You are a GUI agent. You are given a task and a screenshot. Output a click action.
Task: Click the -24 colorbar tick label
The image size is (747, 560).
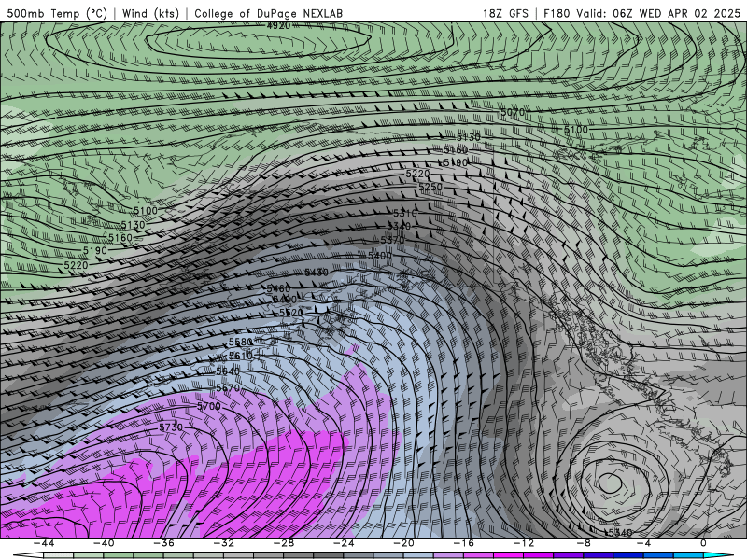point(344,543)
